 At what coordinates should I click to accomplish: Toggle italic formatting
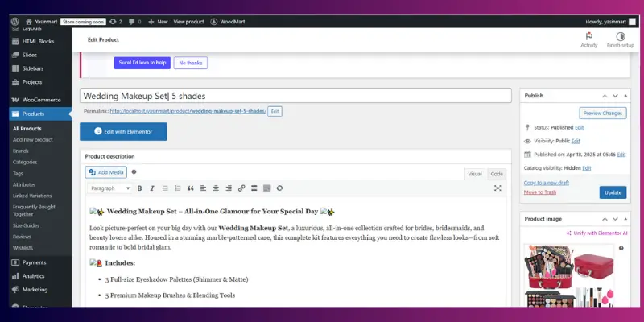(152, 188)
